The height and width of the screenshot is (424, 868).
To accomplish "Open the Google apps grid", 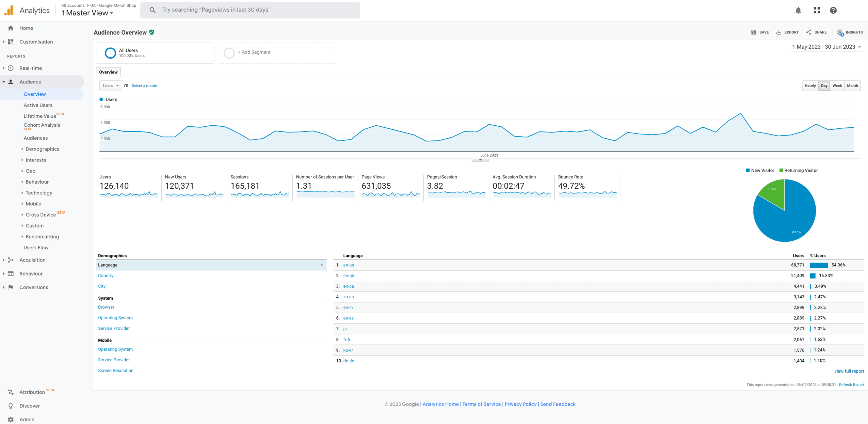I will pyautogui.click(x=816, y=10).
